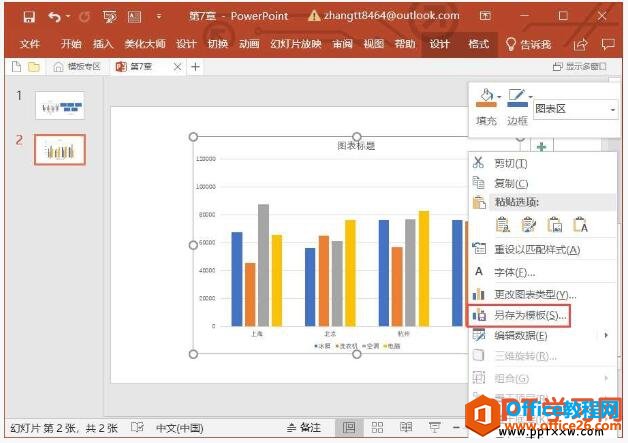Open the 动画 ribbon tab
Image resolution: width=628 pixels, height=443 pixels.
point(249,44)
